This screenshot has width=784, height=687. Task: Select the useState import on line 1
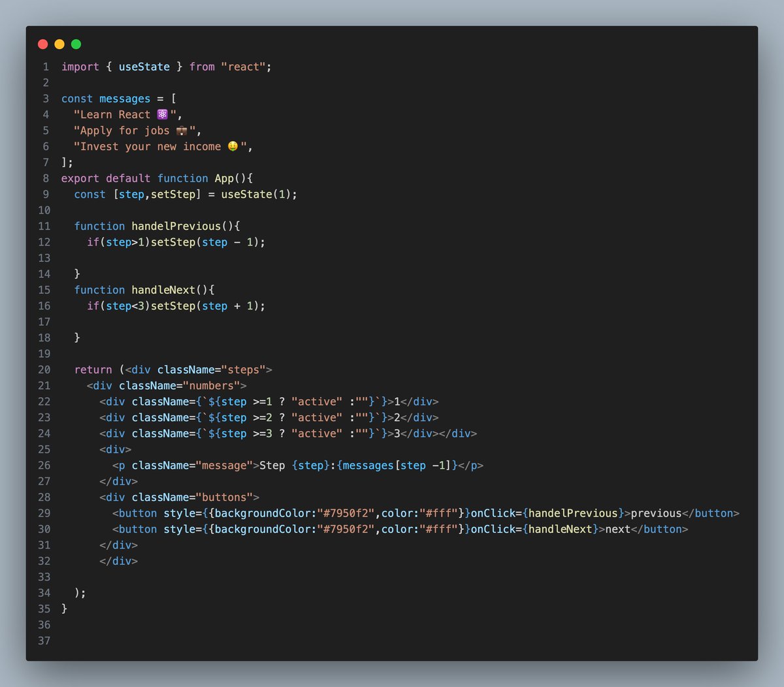click(x=144, y=66)
